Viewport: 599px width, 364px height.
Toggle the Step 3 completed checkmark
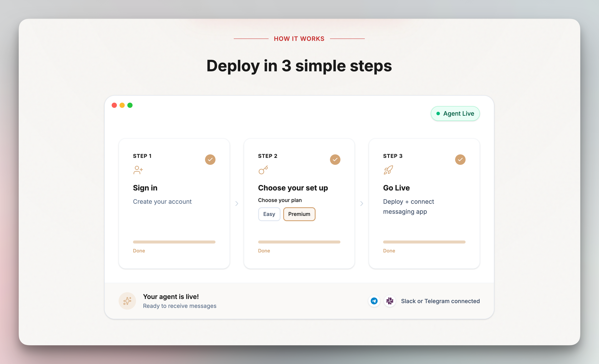(x=460, y=160)
